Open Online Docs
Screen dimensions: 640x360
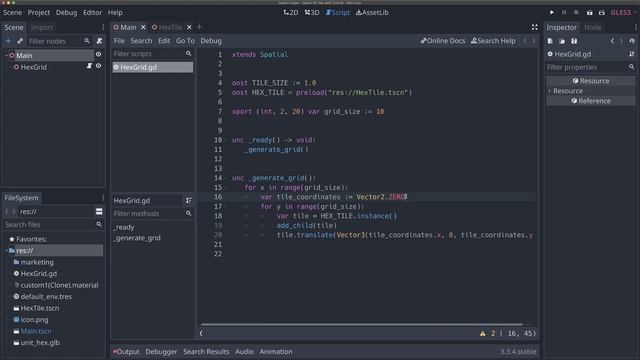point(443,41)
